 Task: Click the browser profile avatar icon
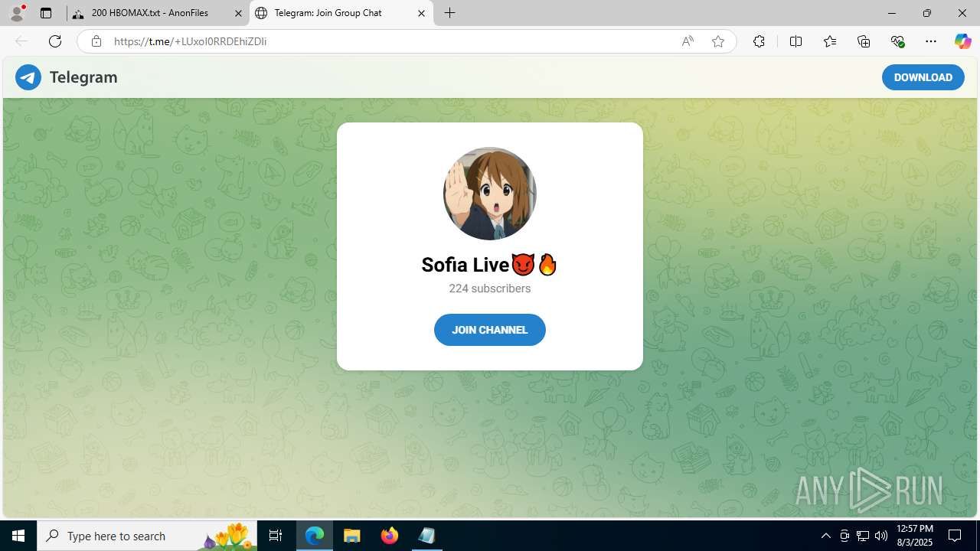tap(17, 13)
